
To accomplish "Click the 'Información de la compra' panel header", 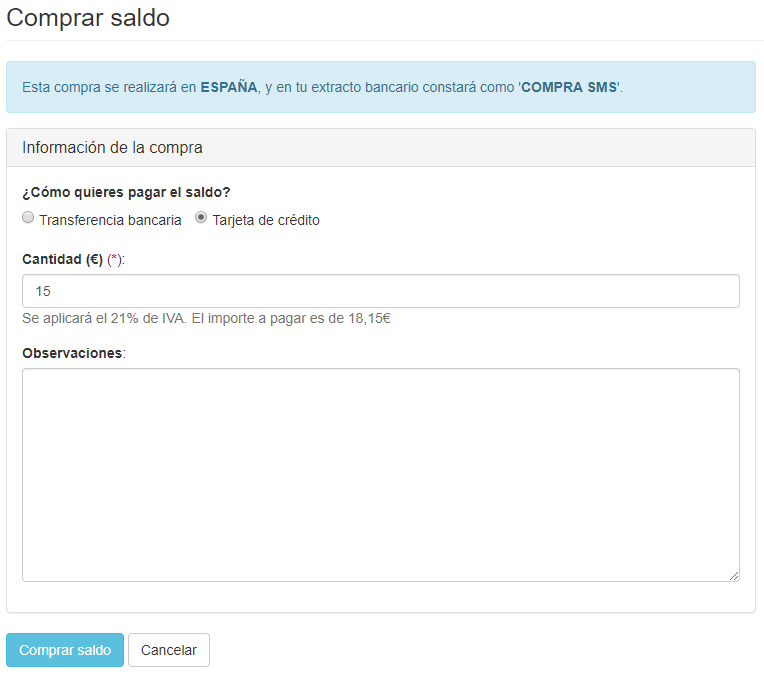I will (112, 147).
